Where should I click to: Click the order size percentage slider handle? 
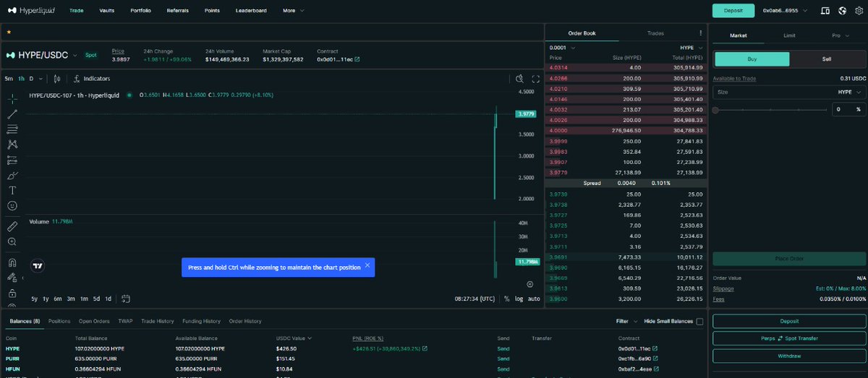[x=715, y=110]
